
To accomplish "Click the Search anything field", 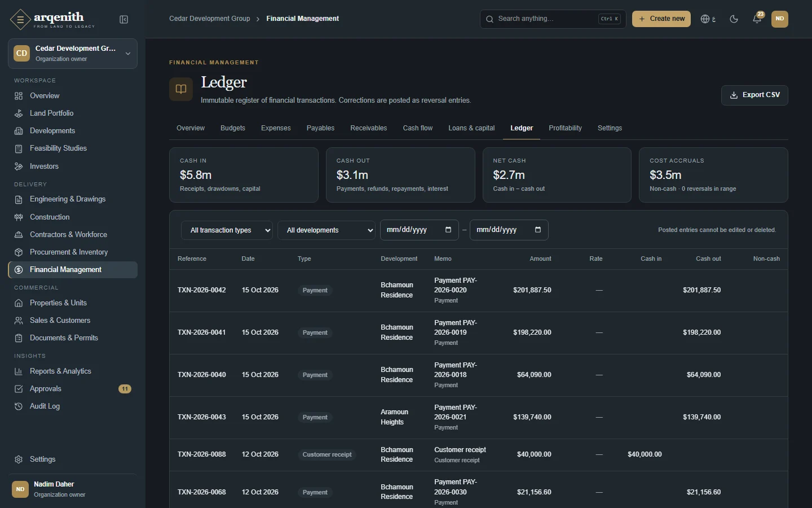I will click(553, 19).
